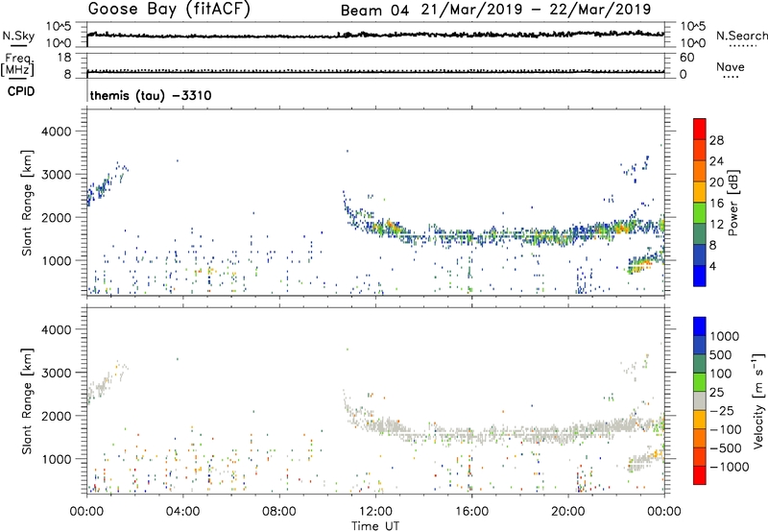Click the "N.Search" legend label

point(742,36)
